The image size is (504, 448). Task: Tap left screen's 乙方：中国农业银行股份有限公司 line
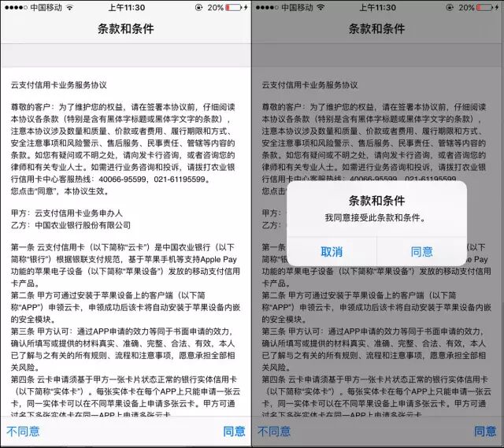tap(71, 225)
